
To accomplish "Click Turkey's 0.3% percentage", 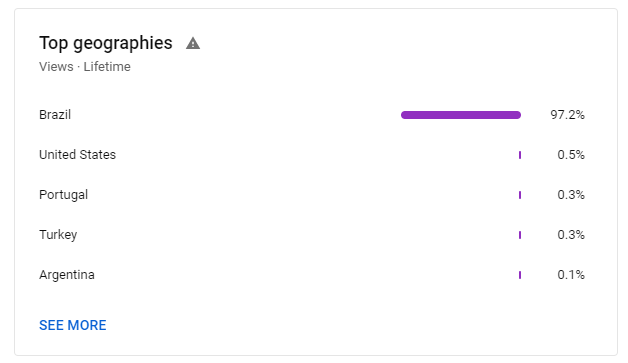I will point(571,235).
